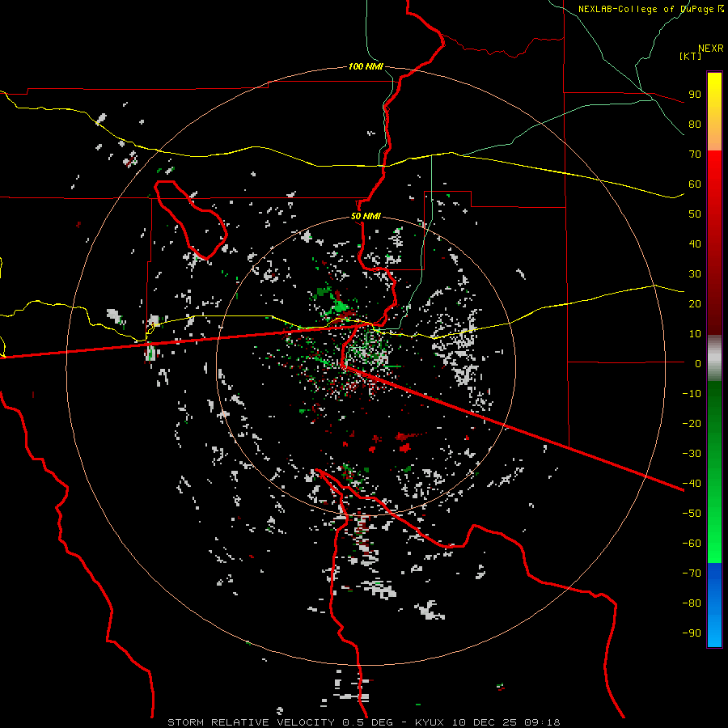Click the -80 knot scale label
Image resolution: width=728 pixels, height=728 pixels.
tap(692, 603)
